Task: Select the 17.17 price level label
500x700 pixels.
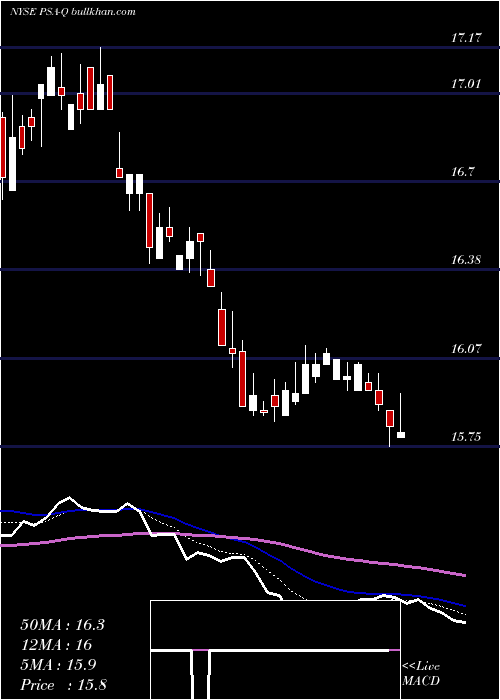Action: [x=466, y=38]
